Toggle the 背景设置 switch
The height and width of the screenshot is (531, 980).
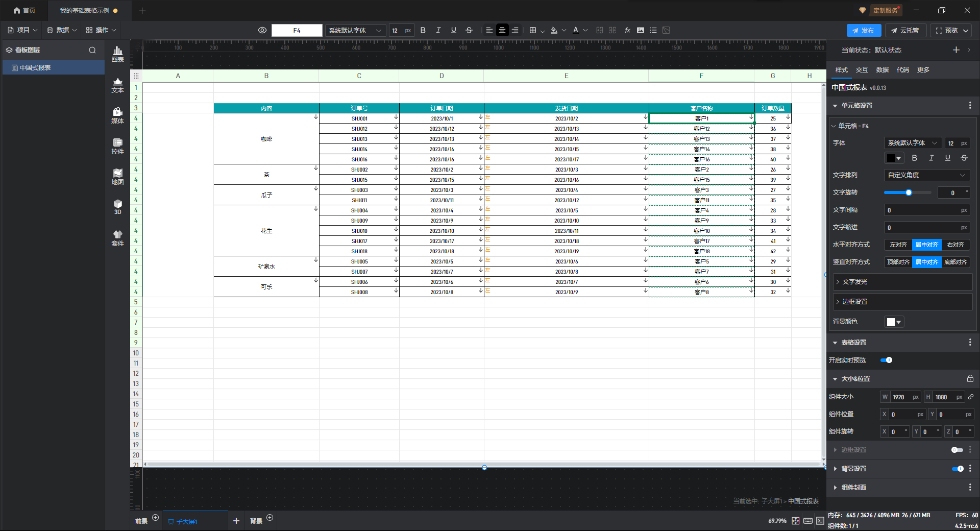click(x=958, y=469)
